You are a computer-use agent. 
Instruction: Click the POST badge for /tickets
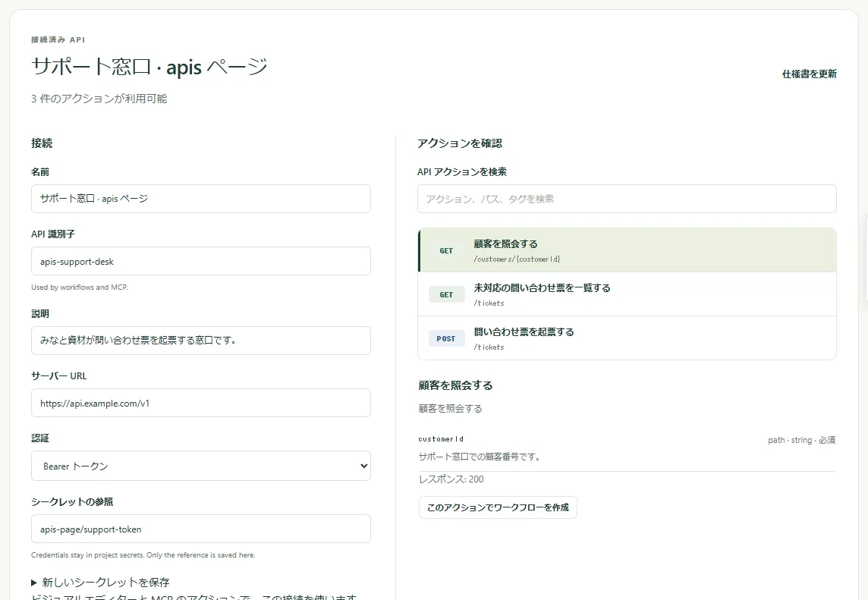click(x=446, y=339)
